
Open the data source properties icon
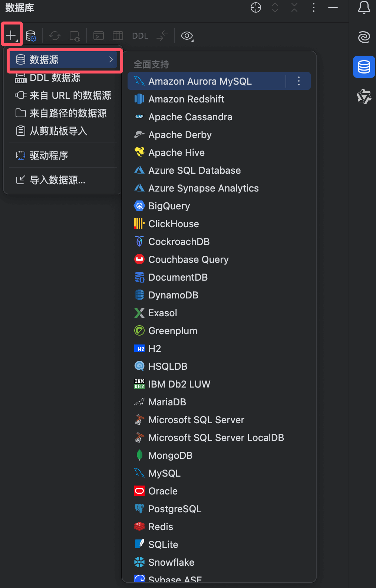[x=31, y=36]
